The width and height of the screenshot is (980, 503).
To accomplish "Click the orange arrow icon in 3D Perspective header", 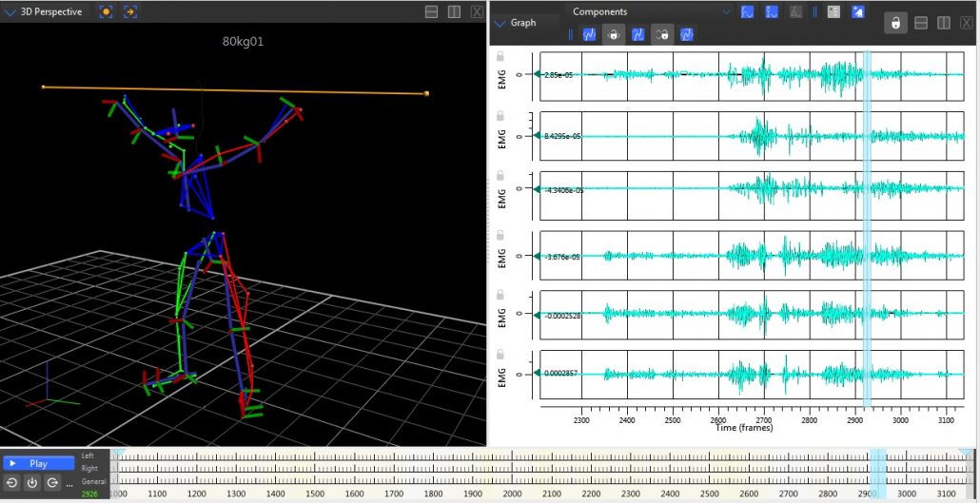I will [130, 11].
